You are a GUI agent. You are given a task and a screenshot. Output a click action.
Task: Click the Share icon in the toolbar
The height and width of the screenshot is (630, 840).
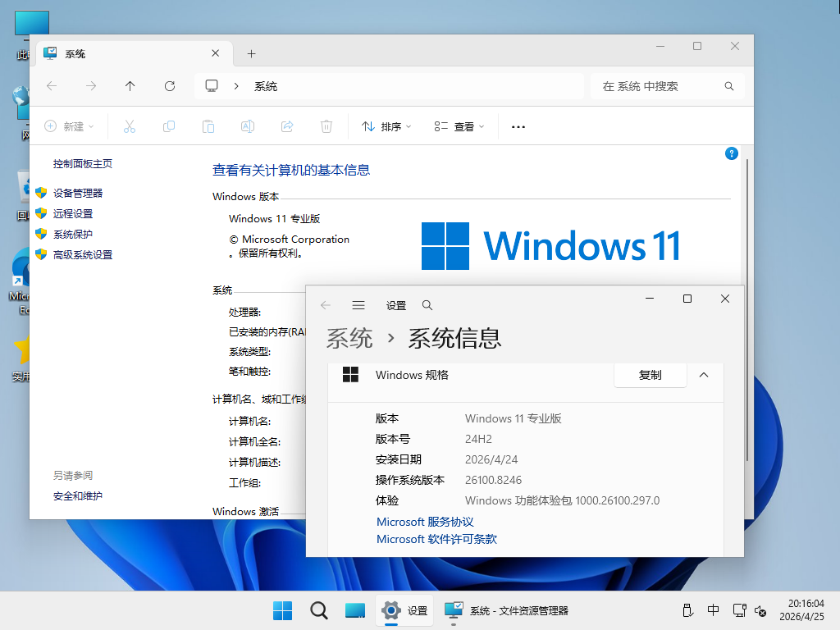[287, 126]
